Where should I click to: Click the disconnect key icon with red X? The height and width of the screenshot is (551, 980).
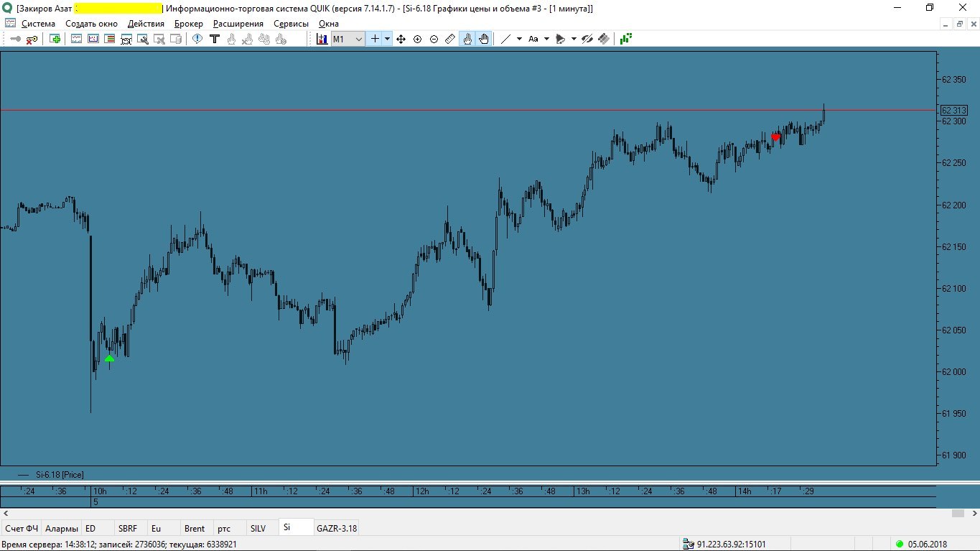point(32,39)
